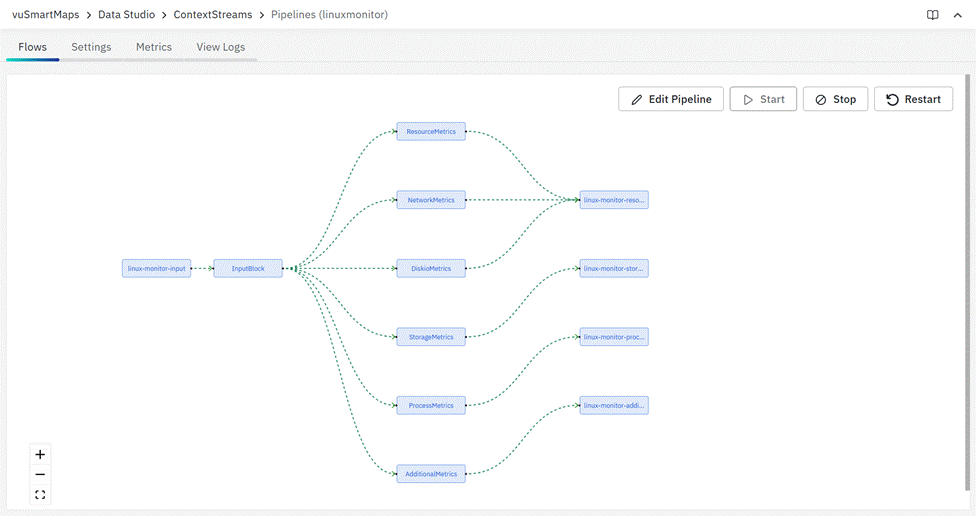Restart the pipeline

point(913,99)
